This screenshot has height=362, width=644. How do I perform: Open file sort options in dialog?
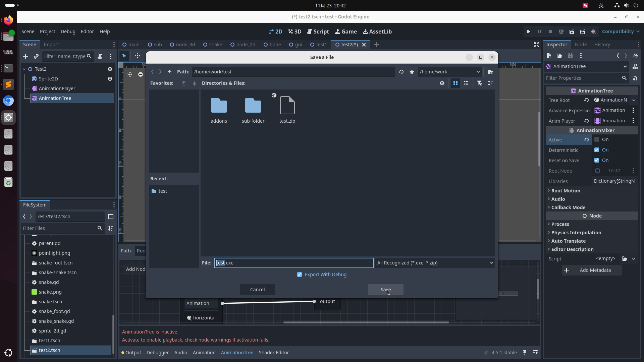[x=490, y=83]
